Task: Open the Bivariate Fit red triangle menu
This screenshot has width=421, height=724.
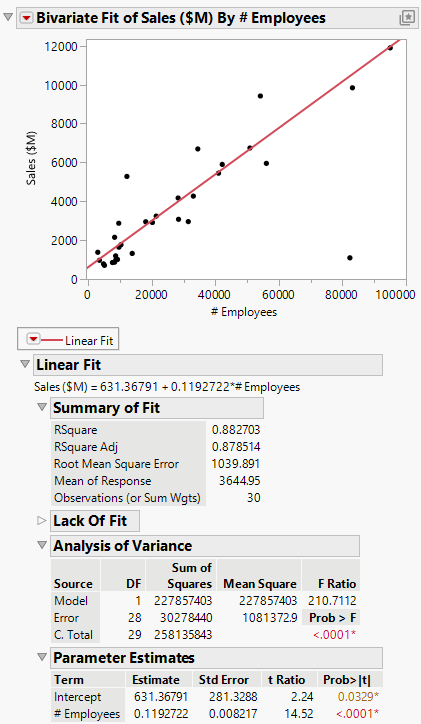Action: [27, 18]
